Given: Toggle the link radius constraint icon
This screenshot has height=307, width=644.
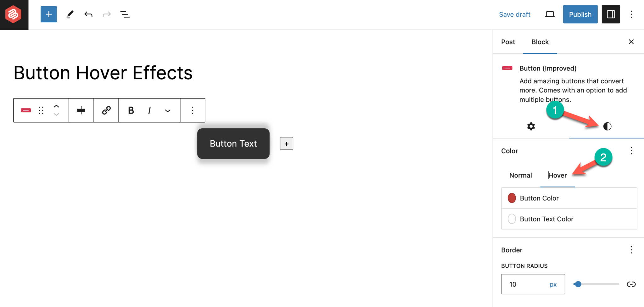Looking at the screenshot, I should (631, 284).
